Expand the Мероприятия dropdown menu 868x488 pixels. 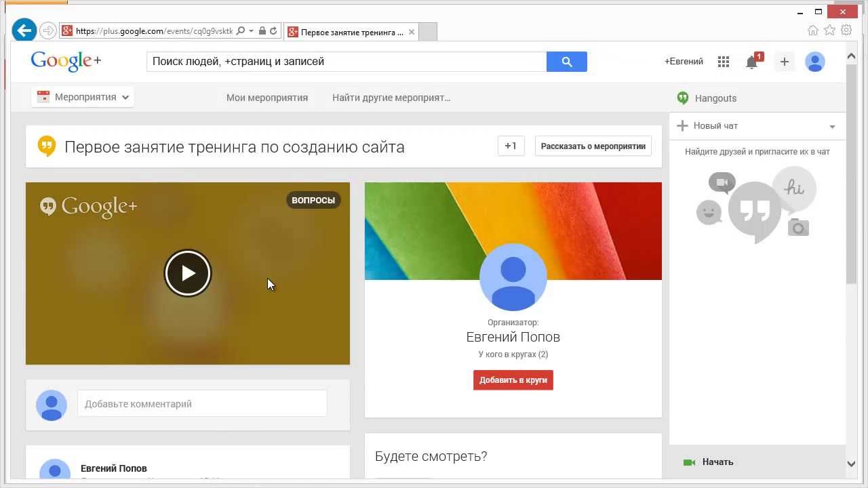coord(83,97)
